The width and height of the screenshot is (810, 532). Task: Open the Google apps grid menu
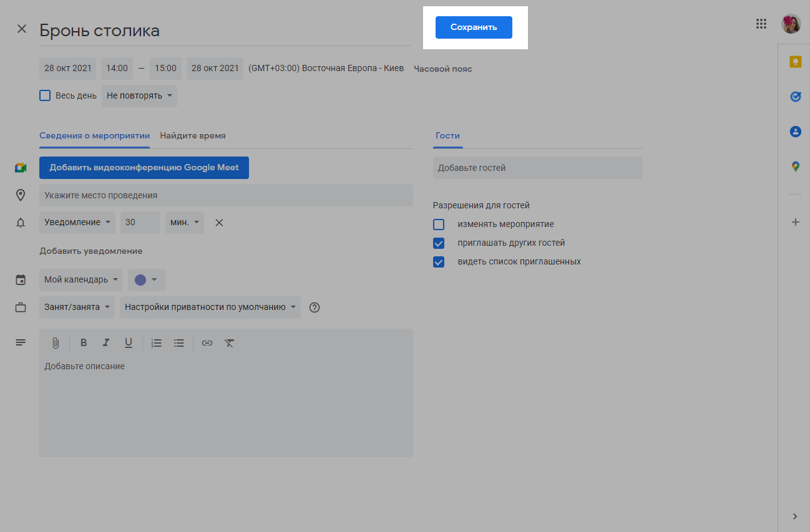[761, 24]
